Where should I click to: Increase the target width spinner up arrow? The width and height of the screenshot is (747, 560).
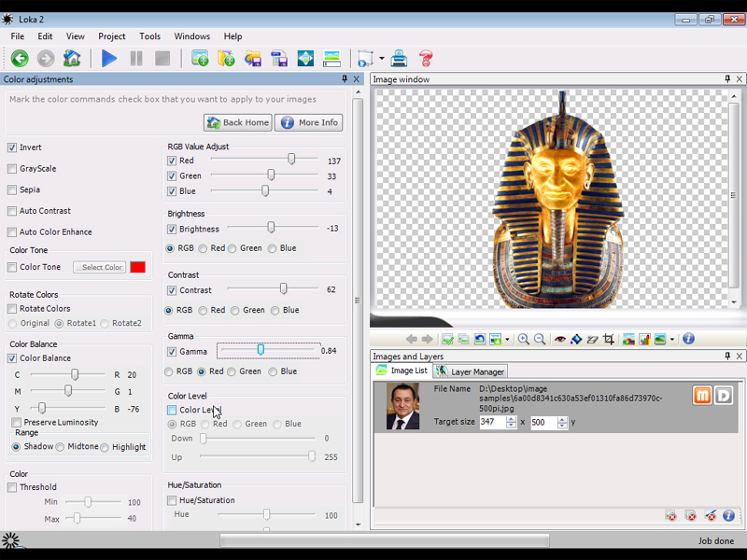(x=511, y=419)
